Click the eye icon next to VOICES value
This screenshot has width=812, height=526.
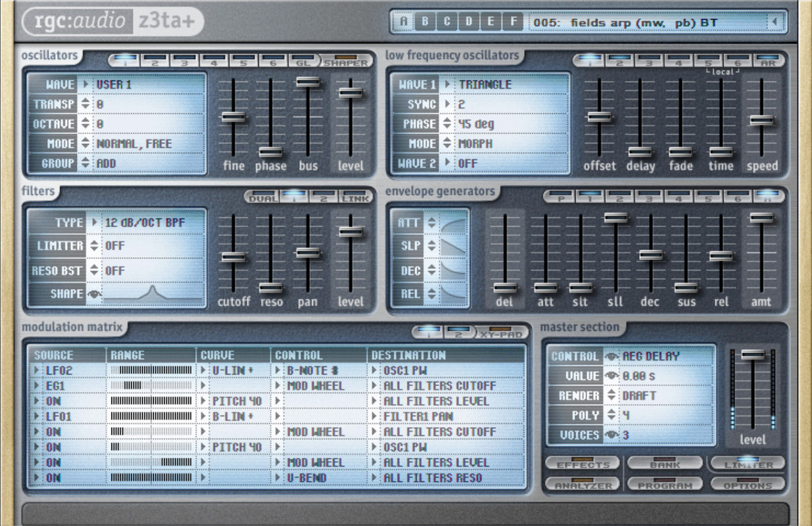(611, 435)
